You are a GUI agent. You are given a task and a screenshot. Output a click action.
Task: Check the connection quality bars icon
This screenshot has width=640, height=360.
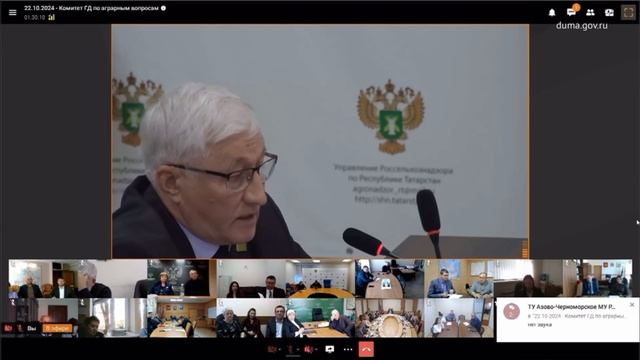tap(51, 17)
